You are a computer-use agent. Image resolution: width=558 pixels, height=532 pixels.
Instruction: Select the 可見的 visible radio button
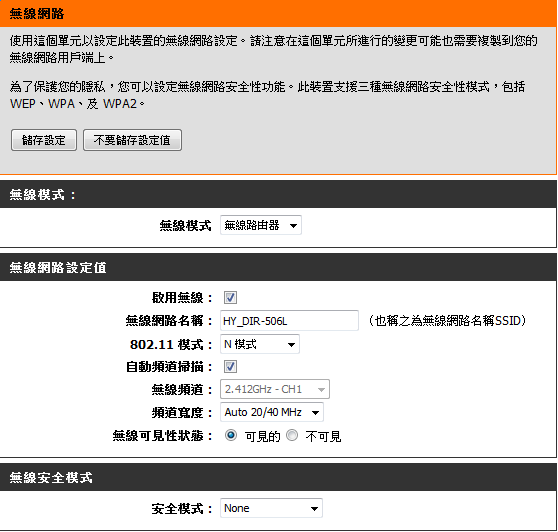(231, 435)
